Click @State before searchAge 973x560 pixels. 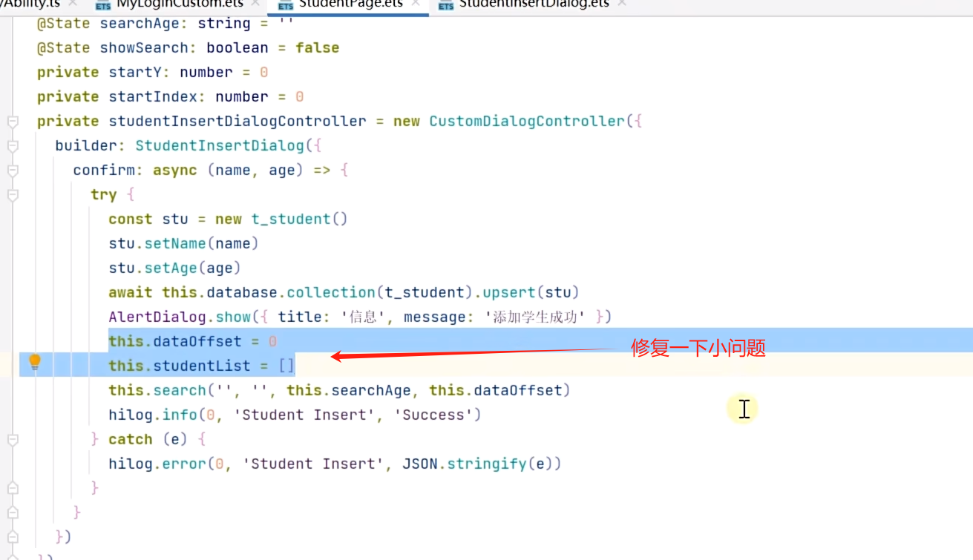[64, 23]
